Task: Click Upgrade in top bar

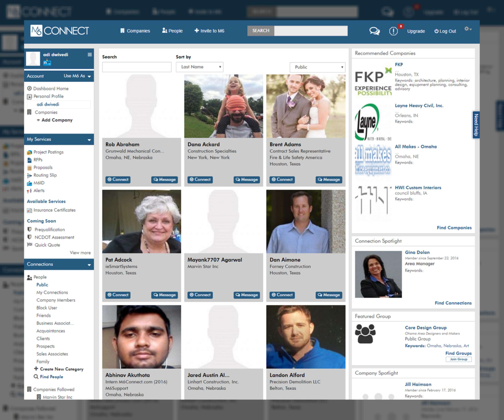Action: pos(416,31)
